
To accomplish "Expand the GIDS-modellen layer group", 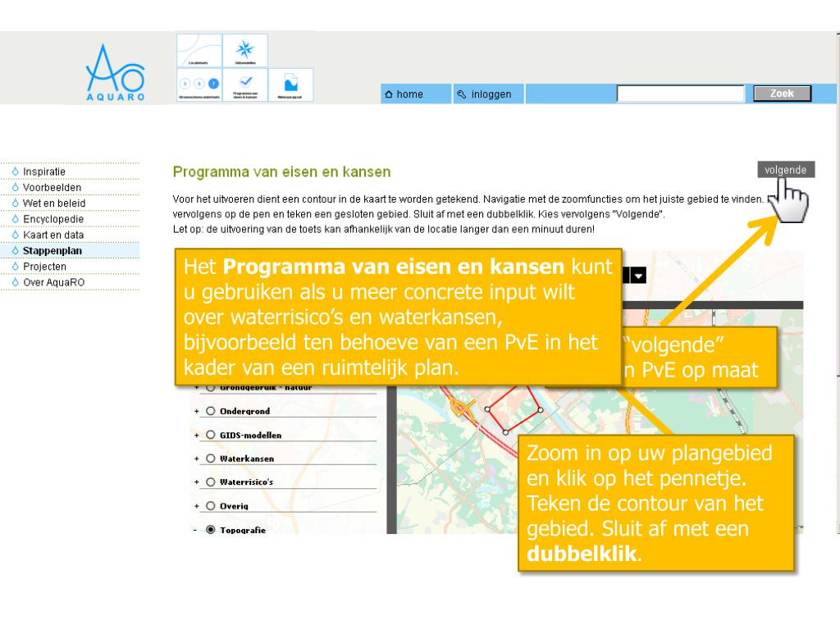I will pyautogui.click(x=197, y=436).
